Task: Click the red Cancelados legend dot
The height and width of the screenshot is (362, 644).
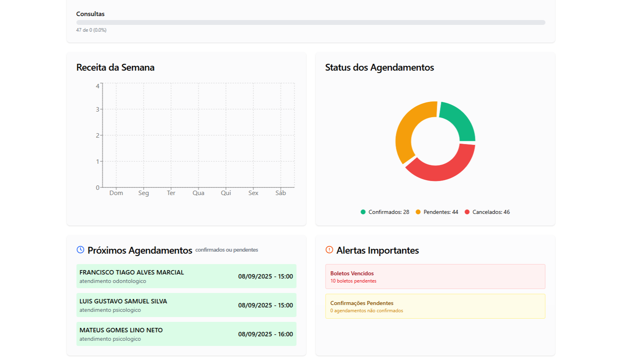Action: point(467,212)
